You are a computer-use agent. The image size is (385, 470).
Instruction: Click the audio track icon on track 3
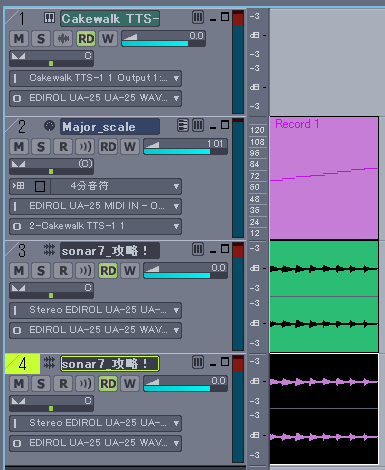[x=49, y=250]
